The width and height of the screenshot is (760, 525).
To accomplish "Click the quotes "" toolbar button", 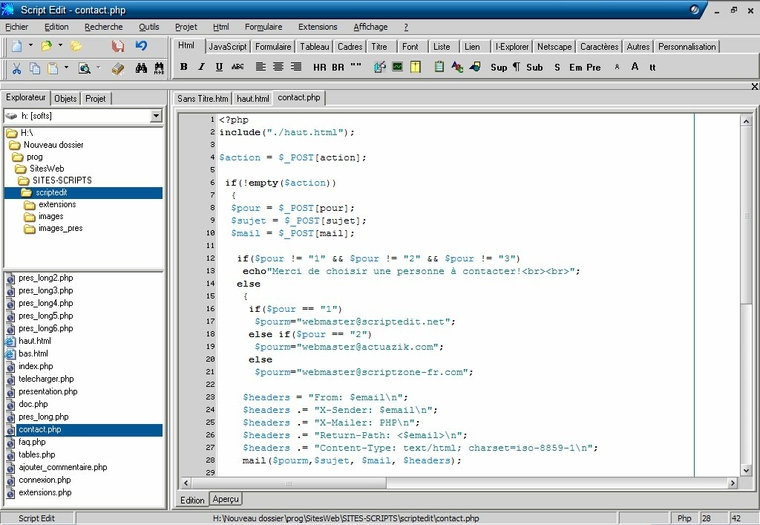I will [356, 67].
